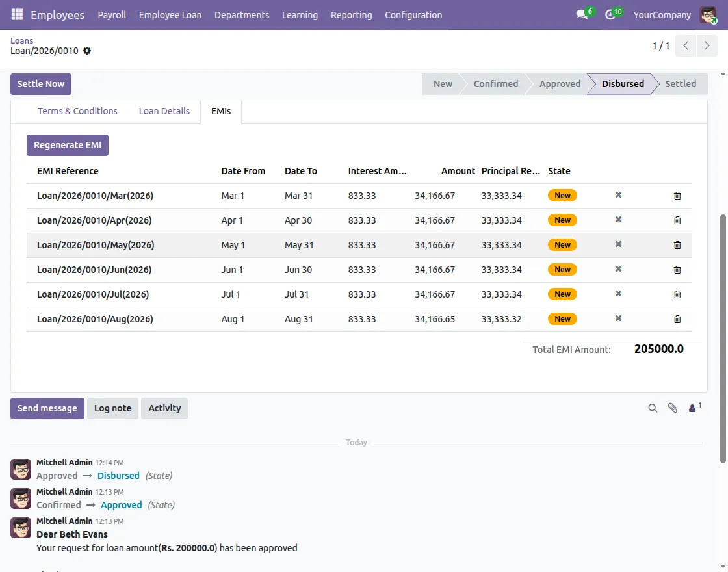The image size is (728, 572).
Task: Open the apps grid home menu
Action: click(x=17, y=14)
